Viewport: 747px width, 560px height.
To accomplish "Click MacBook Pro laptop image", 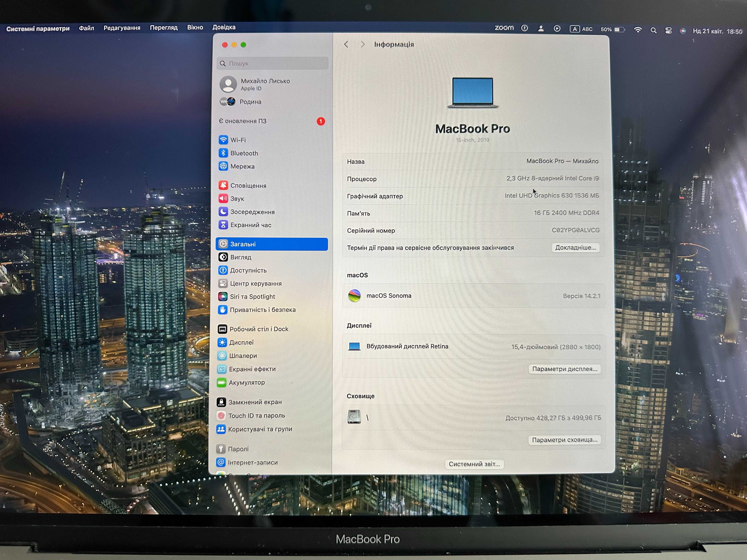I will point(473,92).
